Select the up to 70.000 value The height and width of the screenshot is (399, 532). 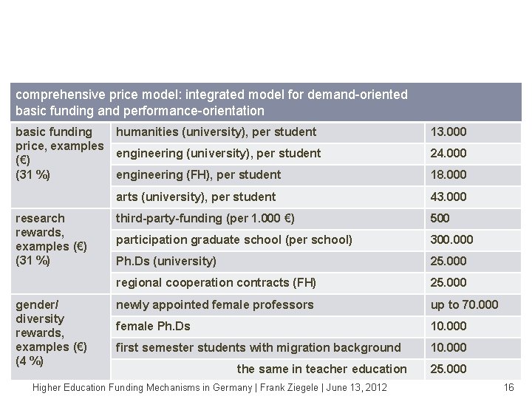(464, 304)
